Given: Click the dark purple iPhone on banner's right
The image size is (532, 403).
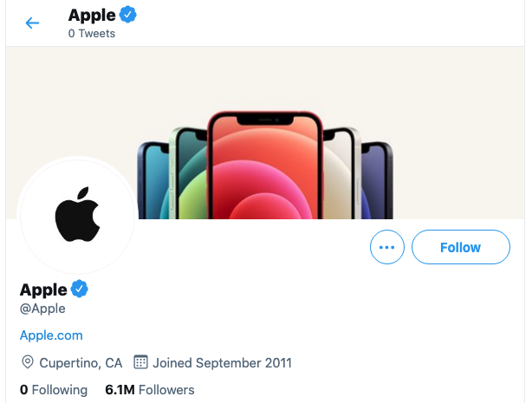Looking at the screenshot, I should [x=376, y=182].
